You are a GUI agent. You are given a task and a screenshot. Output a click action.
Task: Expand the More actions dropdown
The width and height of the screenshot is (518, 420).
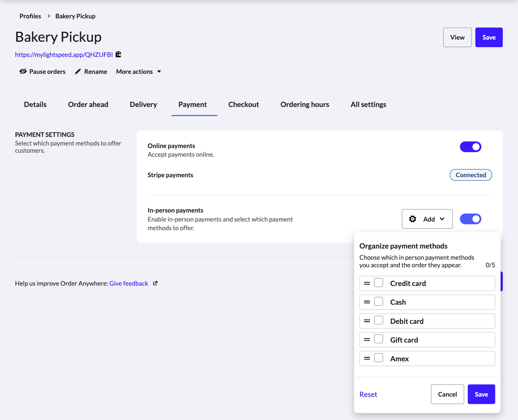pos(138,71)
